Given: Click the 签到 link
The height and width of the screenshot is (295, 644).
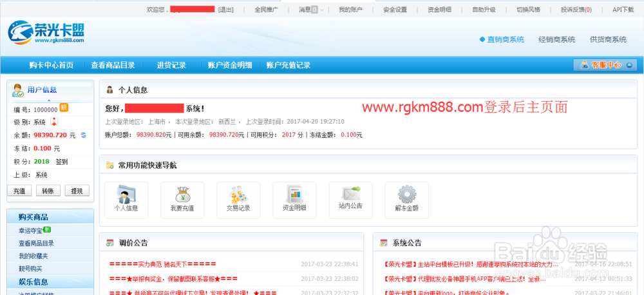Looking at the screenshot, I should coord(62,162).
